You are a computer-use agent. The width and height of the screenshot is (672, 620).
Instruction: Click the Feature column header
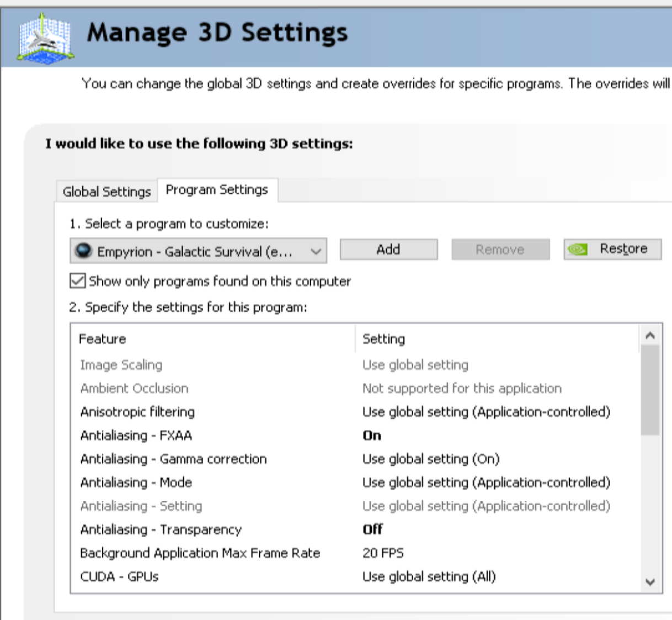103,339
